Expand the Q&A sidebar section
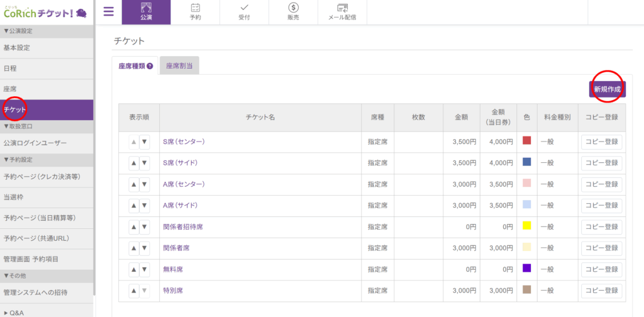 17,311
